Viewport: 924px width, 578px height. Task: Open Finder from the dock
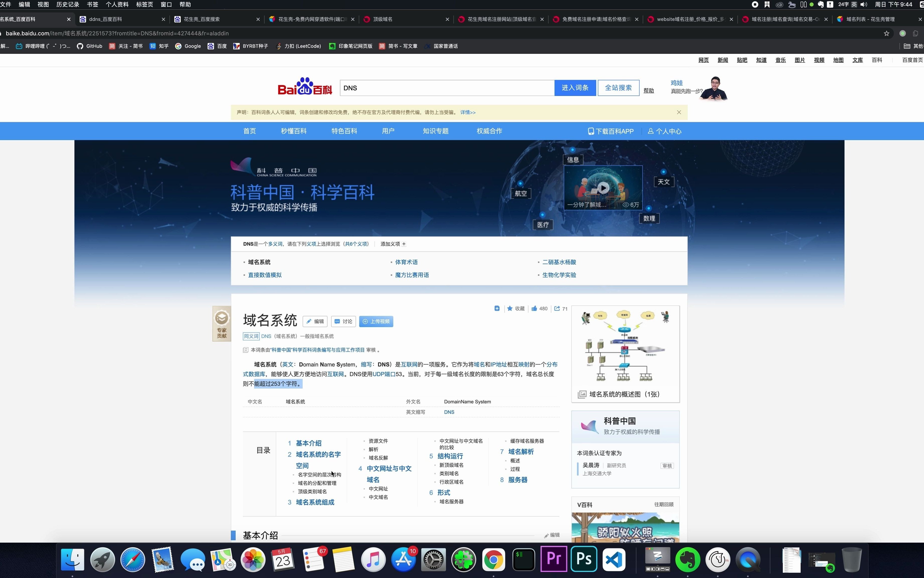pos(73,560)
